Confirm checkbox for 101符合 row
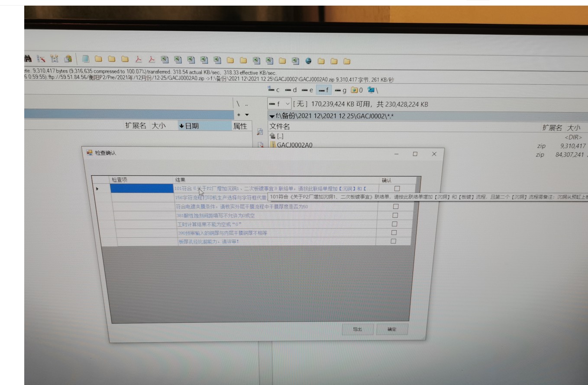 point(397,189)
